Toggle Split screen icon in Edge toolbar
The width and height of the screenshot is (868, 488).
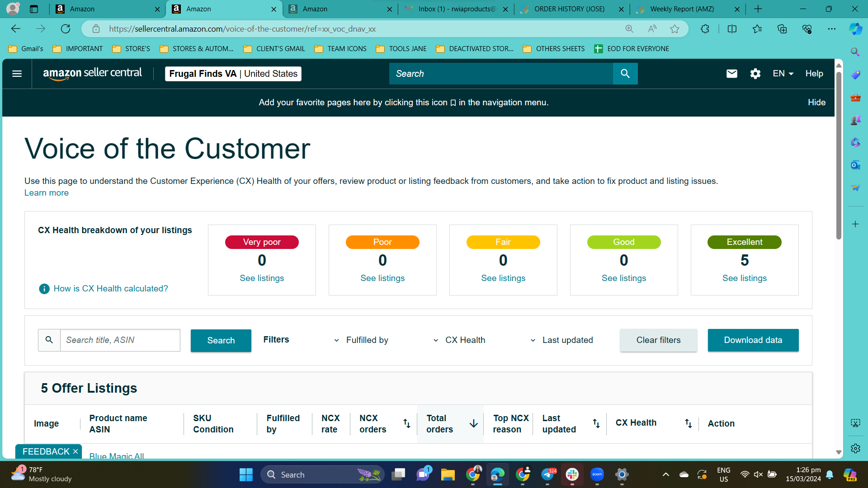(x=732, y=29)
